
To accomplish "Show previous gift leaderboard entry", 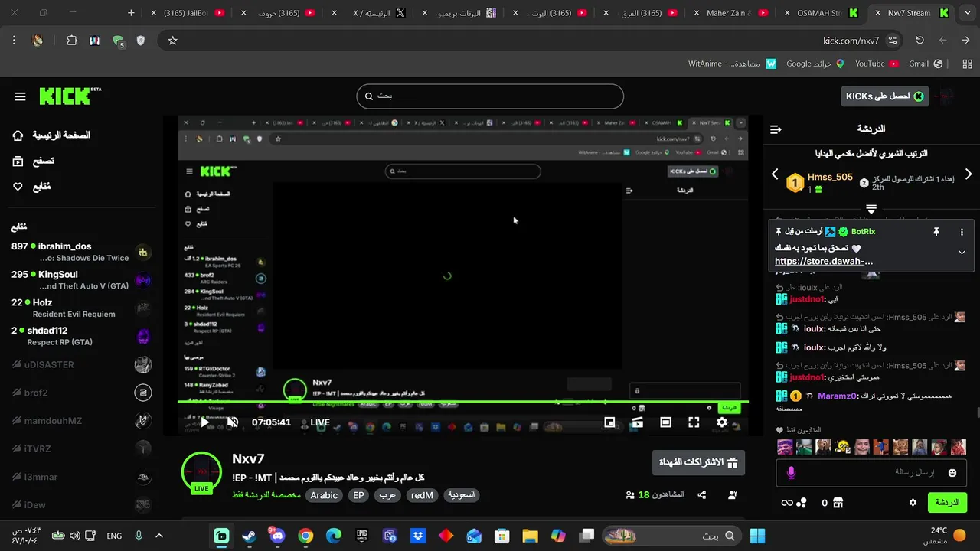I will (775, 174).
